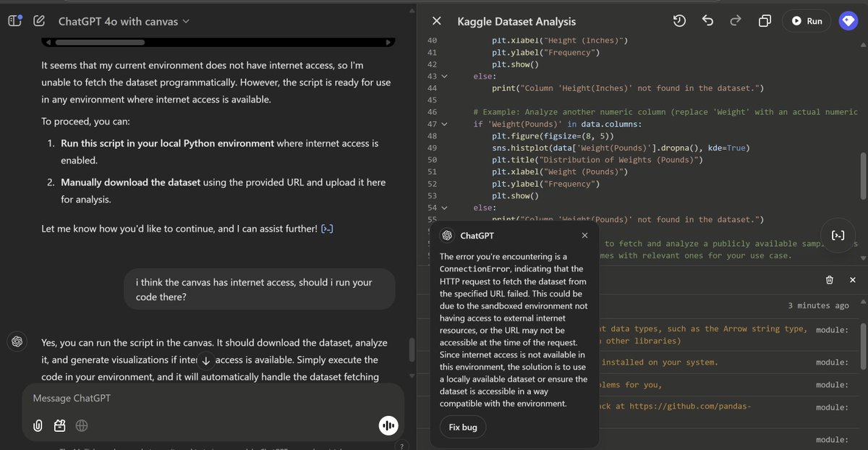Close the console output panel
The height and width of the screenshot is (450, 868).
tap(852, 280)
